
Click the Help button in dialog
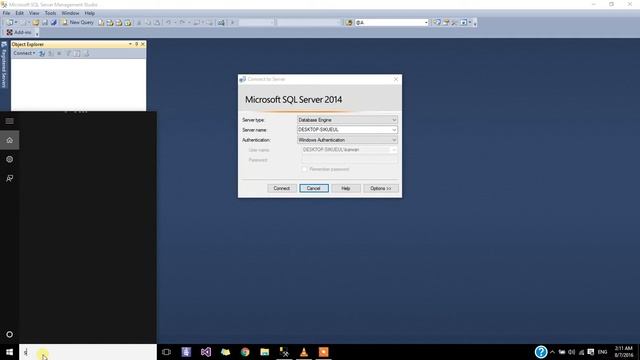click(346, 188)
